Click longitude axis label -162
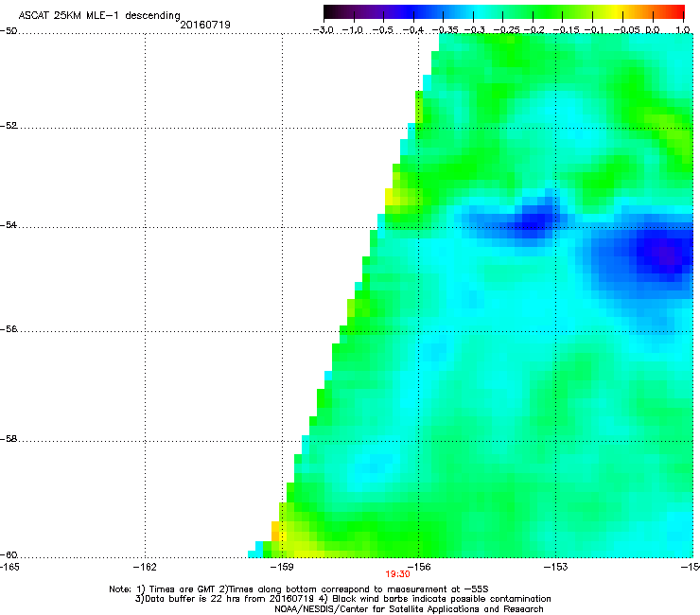This screenshot has width=700, height=615. point(145,567)
